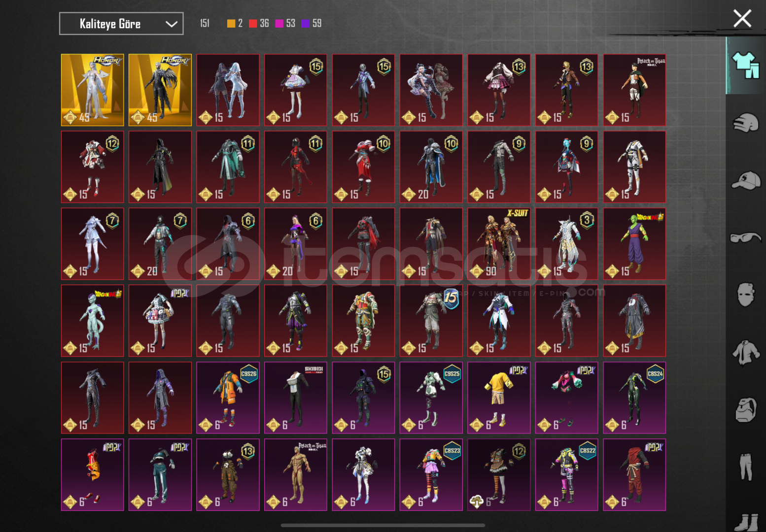
Task: Select the outfits category t-shirt icon
Action: [745, 65]
